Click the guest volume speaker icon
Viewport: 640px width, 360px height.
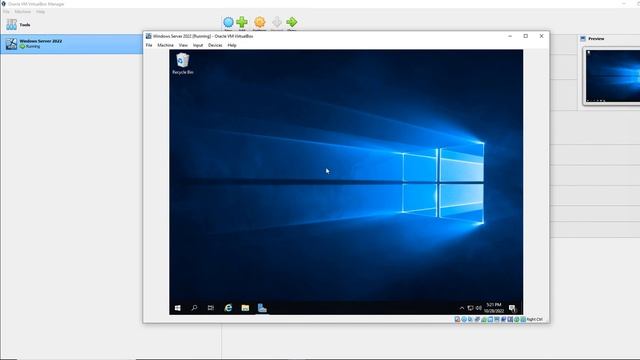(x=478, y=308)
